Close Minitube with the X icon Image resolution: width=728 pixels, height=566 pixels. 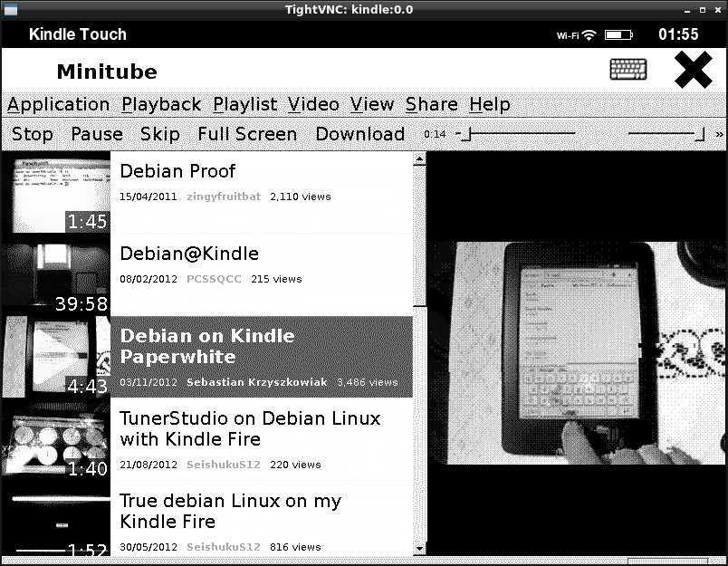pyautogui.click(x=694, y=70)
